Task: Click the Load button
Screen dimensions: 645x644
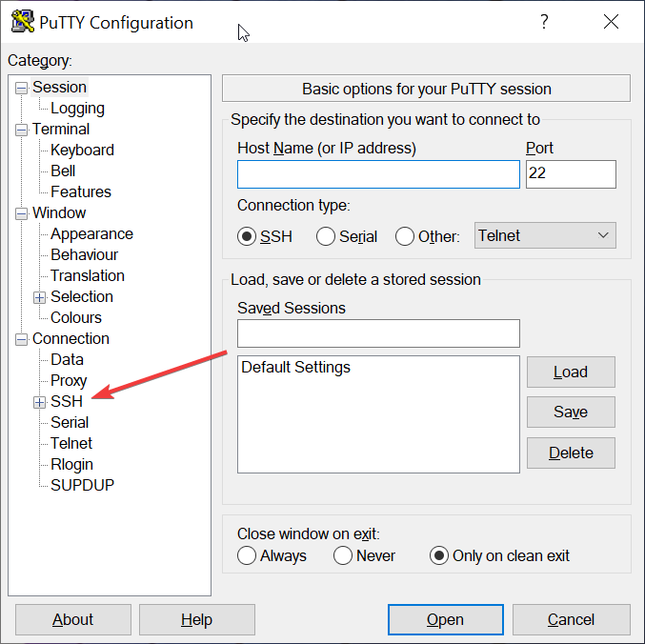Action: [571, 372]
